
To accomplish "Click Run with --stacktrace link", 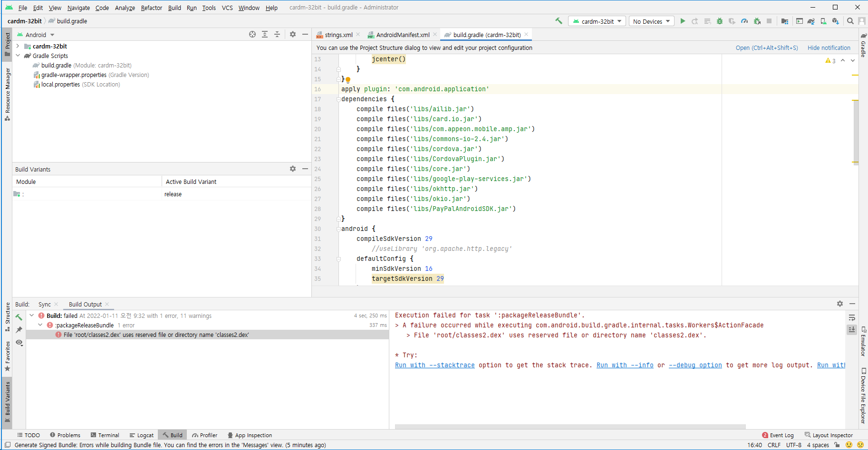I will 434,365.
